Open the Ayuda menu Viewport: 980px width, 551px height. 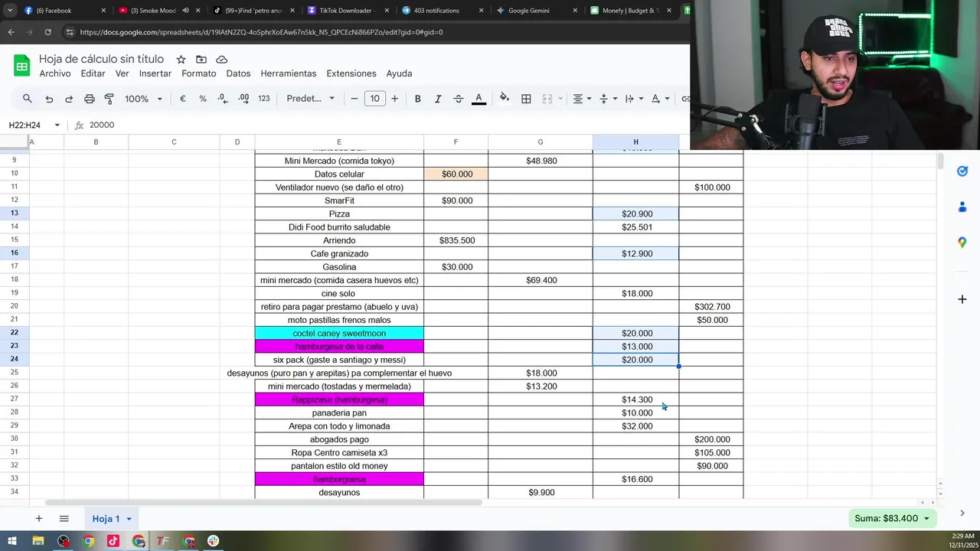point(399,73)
